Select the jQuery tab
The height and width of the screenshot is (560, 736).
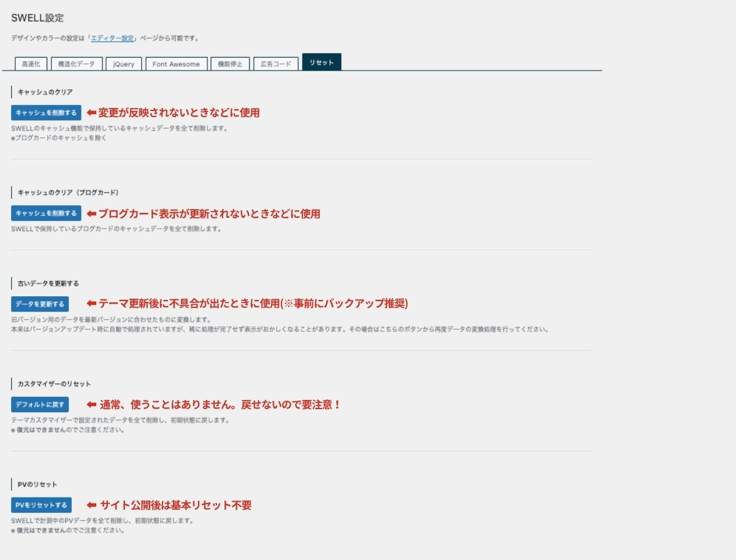click(123, 64)
